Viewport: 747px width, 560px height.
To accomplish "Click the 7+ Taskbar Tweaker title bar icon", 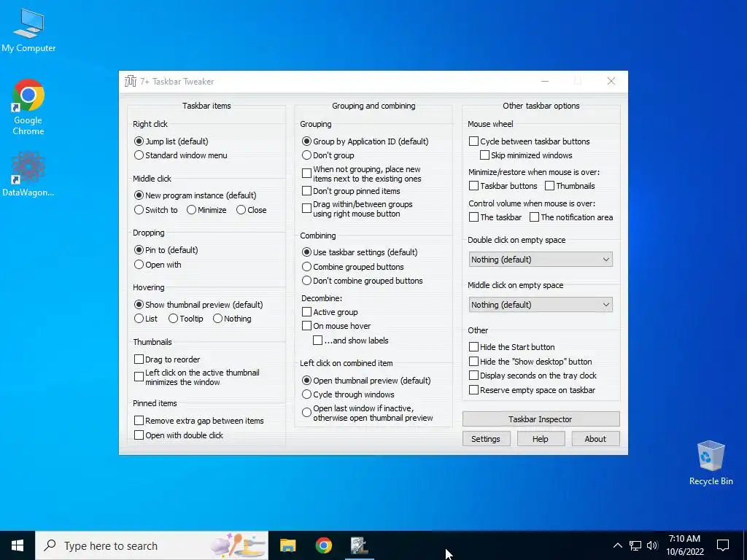I will pyautogui.click(x=130, y=82).
